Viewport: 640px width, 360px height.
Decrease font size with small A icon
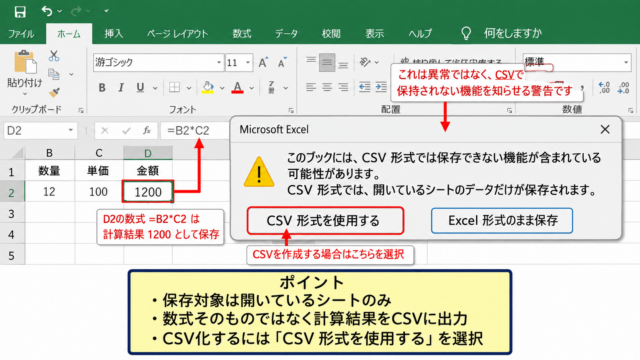[282, 62]
